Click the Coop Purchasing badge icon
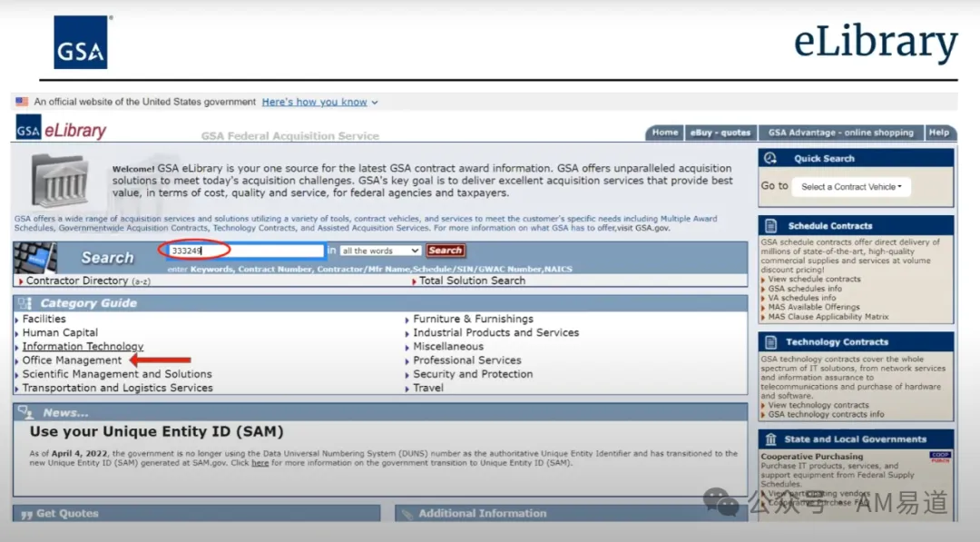Image resolution: width=980 pixels, height=542 pixels. (939, 457)
